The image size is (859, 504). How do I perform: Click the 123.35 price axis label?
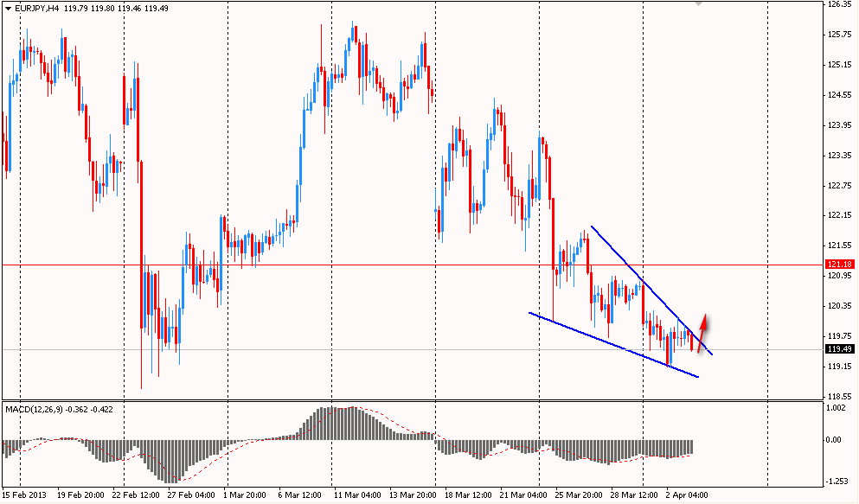840,156
